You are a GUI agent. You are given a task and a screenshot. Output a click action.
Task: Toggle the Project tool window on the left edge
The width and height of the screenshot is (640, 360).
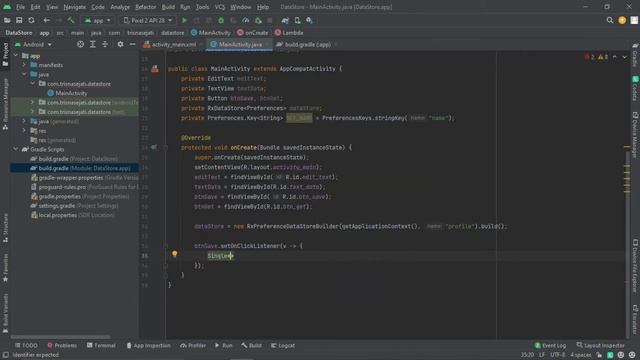coord(5,55)
